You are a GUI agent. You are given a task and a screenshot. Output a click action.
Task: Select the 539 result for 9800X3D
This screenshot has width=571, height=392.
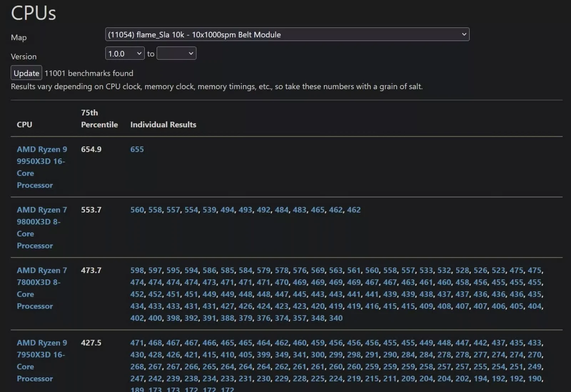pyautogui.click(x=209, y=210)
